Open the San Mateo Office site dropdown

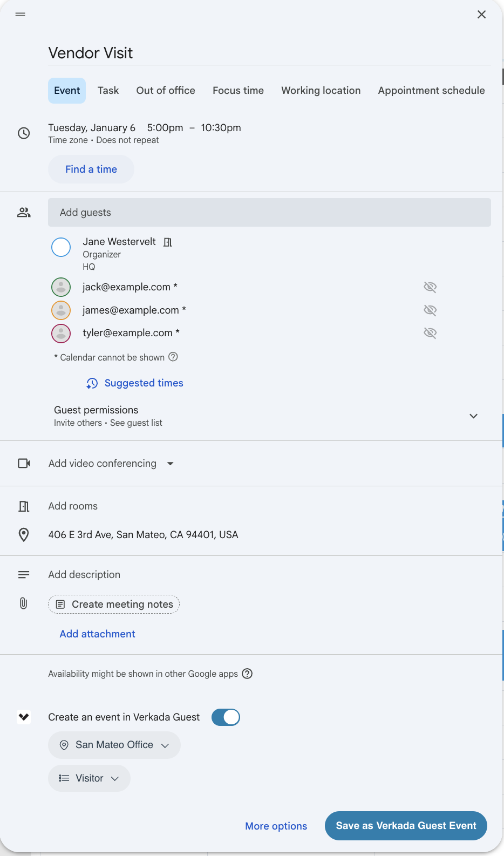pos(114,745)
